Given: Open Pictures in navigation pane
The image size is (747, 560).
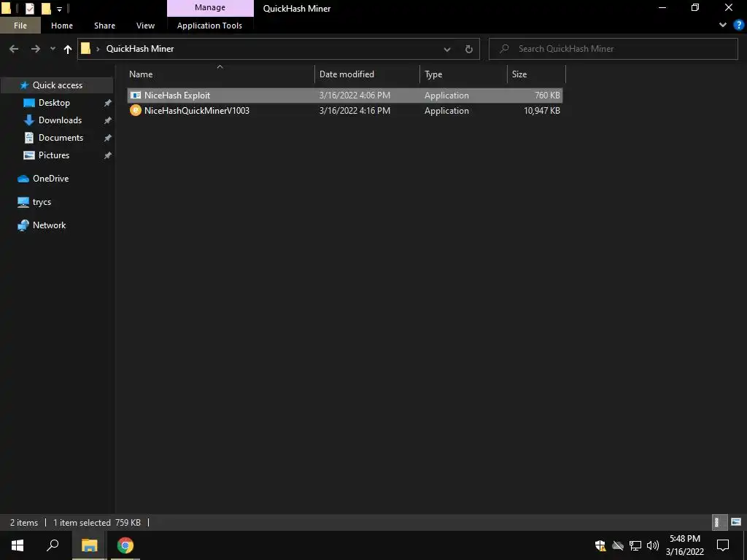Looking at the screenshot, I should pyautogui.click(x=54, y=155).
